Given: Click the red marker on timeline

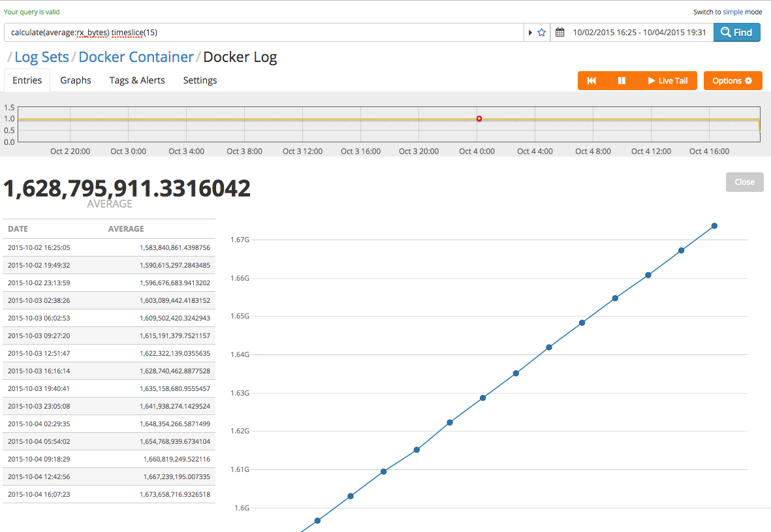Looking at the screenshot, I should click(x=479, y=119).
